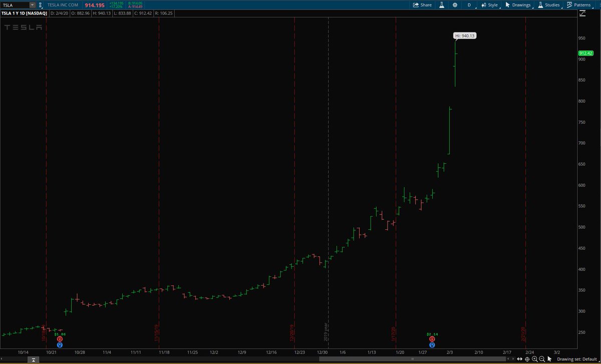
Task: Select the pointer cursor tool icon
Action: pyautogui.click(x=549, y=359)
